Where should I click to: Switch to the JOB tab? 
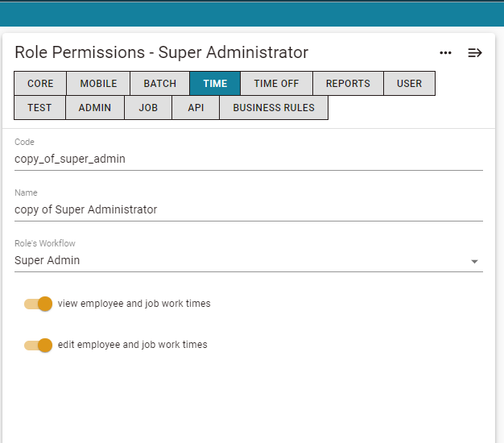tap(148, 107)
